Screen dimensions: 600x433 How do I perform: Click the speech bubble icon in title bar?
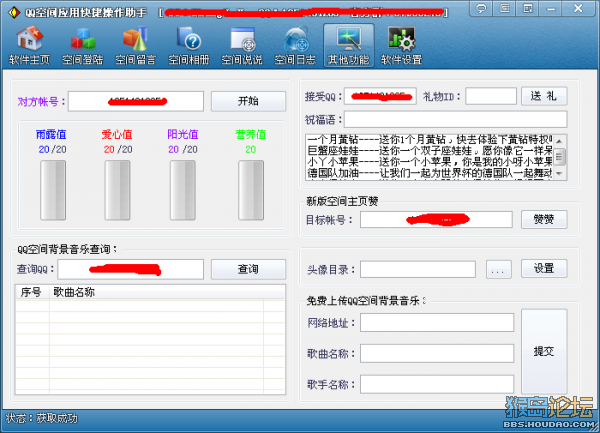[x=481, y=8]
